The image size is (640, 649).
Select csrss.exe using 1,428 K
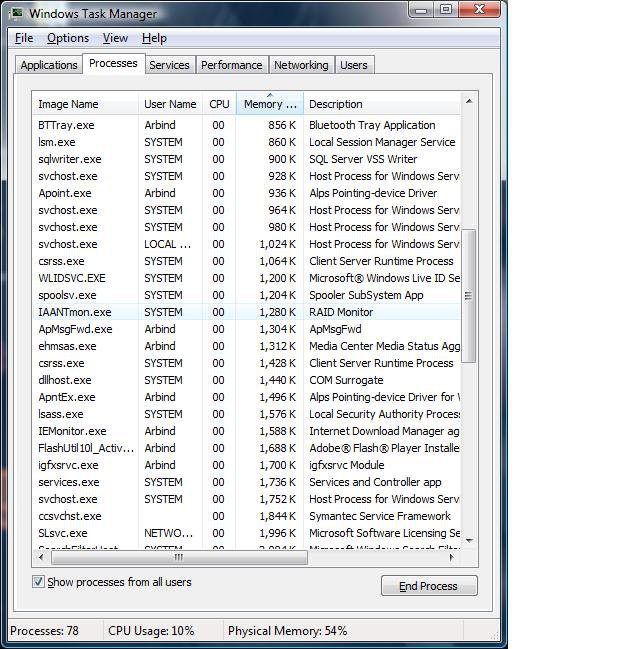click(246, 363)
